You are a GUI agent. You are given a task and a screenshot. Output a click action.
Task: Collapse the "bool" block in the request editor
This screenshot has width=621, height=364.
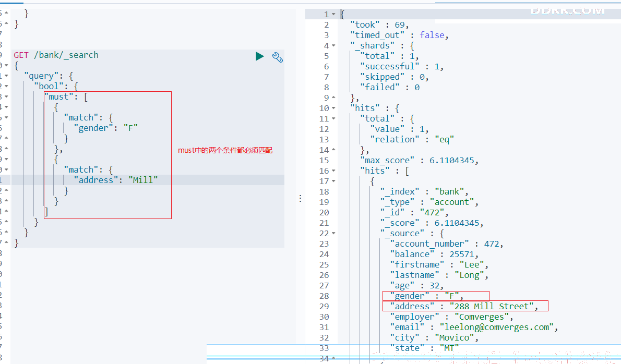click(6, 86)
